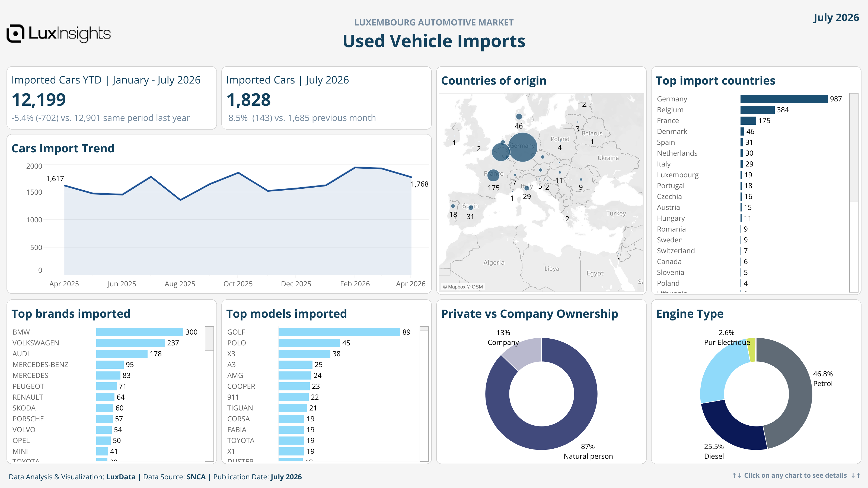Click the Top models imported scrollbar

[424, 394]
